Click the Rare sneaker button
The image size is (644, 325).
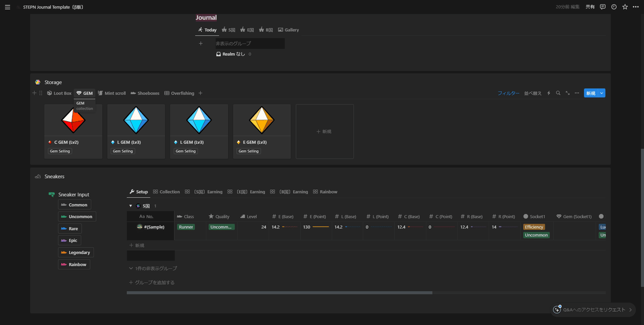pos(71,228)
